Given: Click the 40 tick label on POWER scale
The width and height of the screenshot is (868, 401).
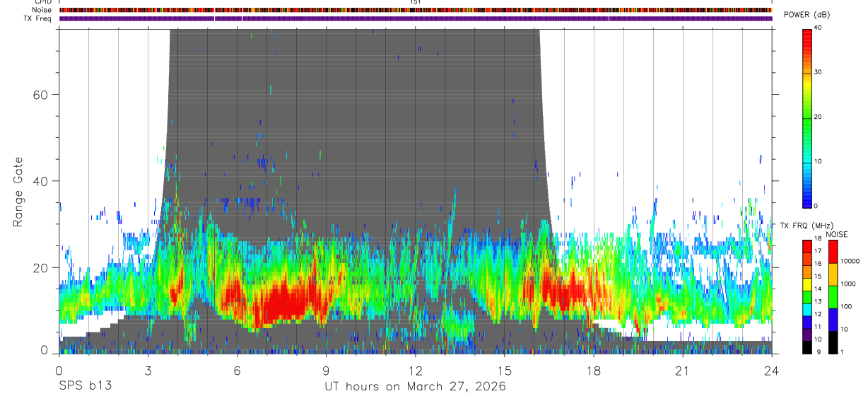Looking at the screenshot, I should pyautogui.click(x=819, y=28).
